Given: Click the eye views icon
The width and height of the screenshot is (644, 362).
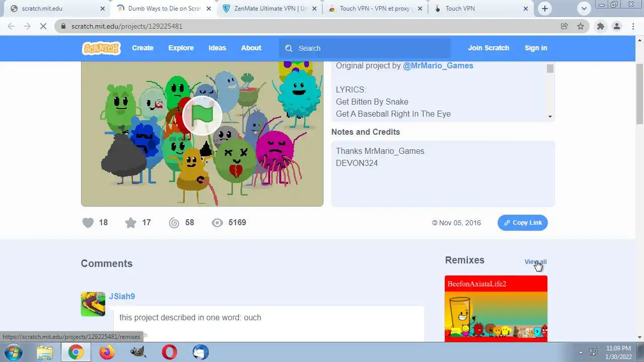Looking at the screenshot, I should [x=217, y=223].
